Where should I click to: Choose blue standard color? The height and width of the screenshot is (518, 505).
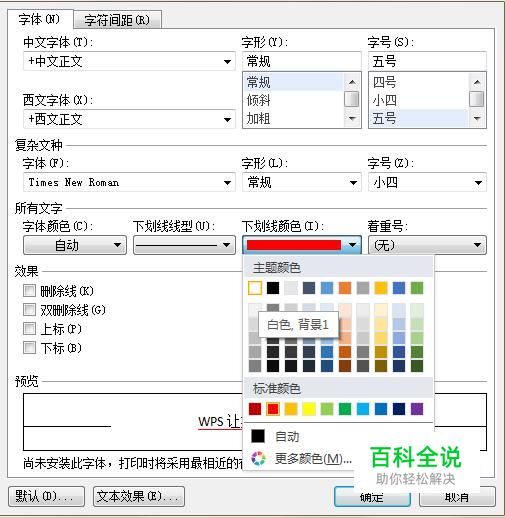[381, 409]
